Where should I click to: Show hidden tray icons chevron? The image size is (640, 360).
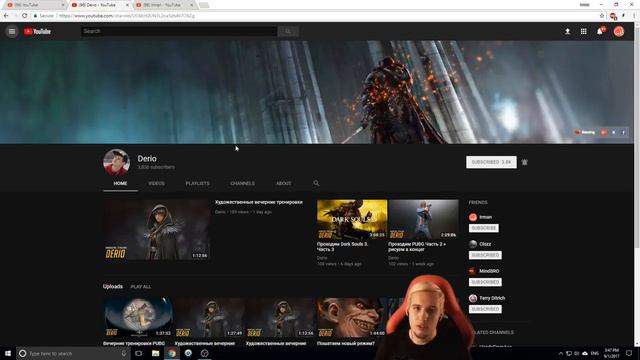coord(560,353)
